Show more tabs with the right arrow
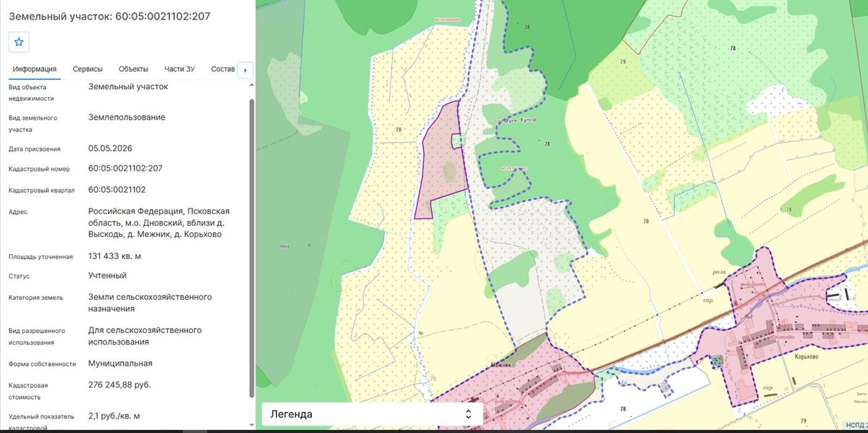 (245, 70)
